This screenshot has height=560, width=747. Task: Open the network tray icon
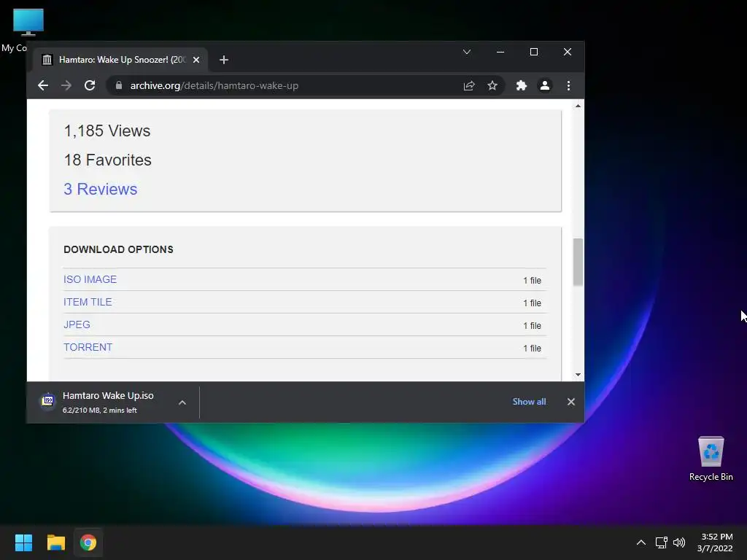pos(661,542)
